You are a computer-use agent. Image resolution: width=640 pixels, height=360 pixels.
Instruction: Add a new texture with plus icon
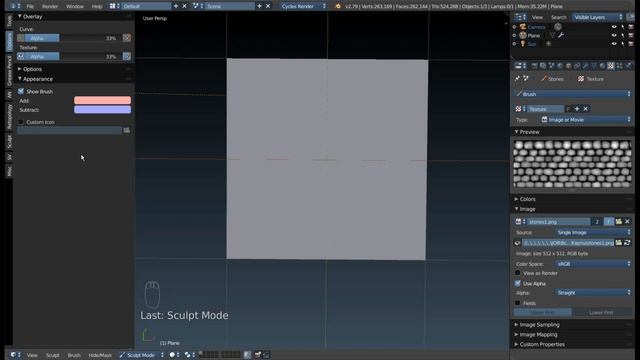point(577,109)
